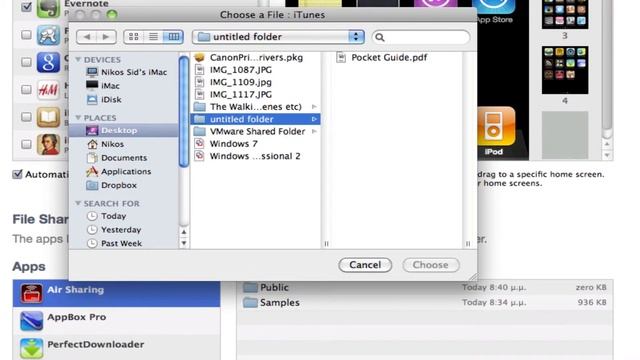Click the App Store icon on home screen preview
This screenshot has width=640, height=360.
493,7
